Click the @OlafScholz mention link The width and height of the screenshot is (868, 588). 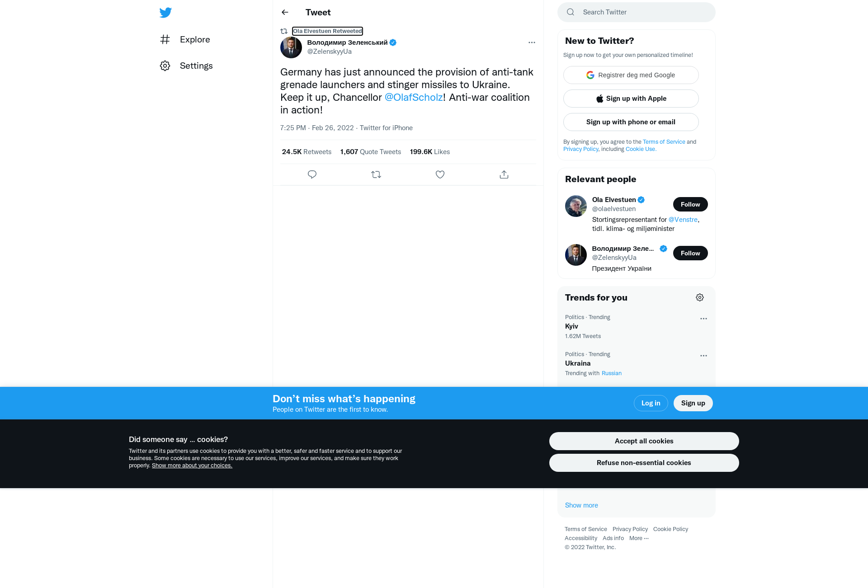pos(414,98)
